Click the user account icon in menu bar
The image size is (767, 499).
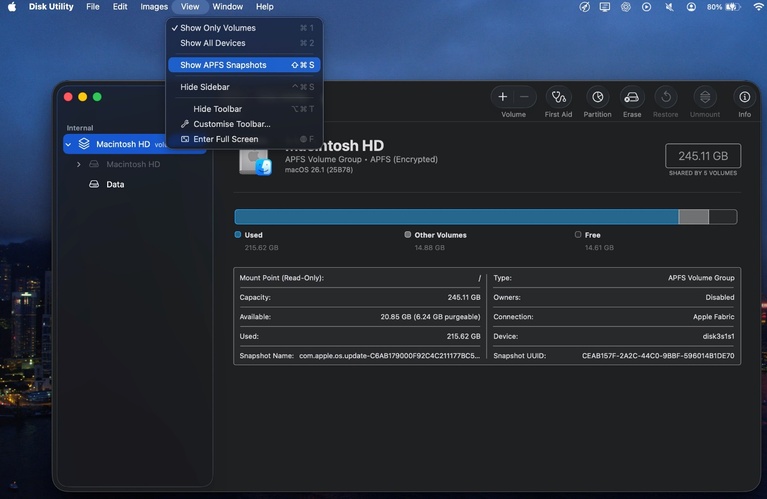(691, 7)
